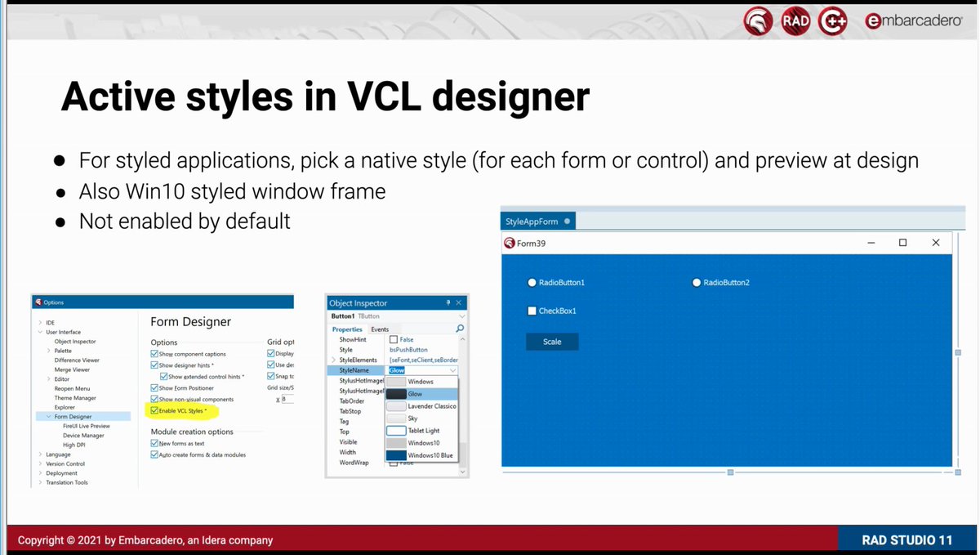Click the Options window title icon
Image resolution: width=980 pixels, height=555 pixels.
click(38, 302)
